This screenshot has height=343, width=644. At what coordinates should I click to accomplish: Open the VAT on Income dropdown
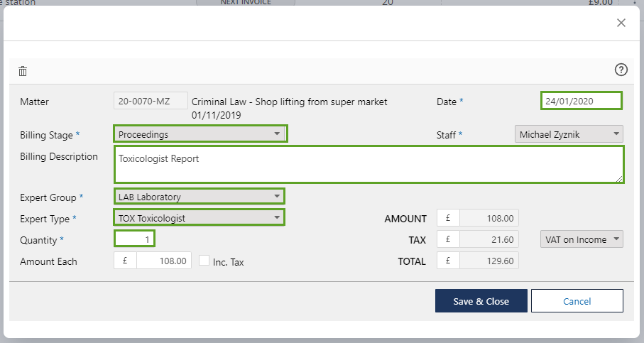[582, 239]
